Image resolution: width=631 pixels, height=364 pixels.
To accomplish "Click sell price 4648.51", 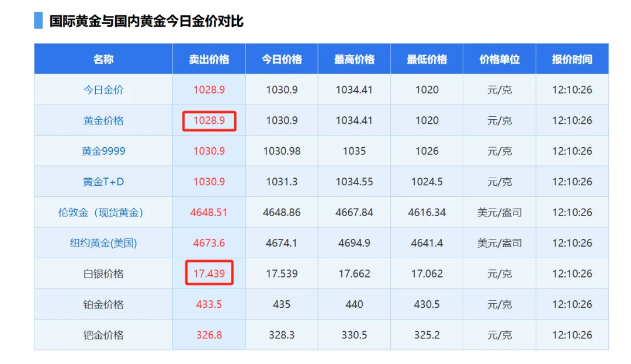I will click(209, 212).
